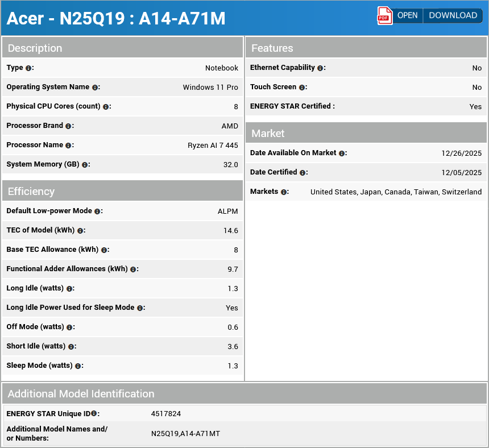Image resolution: width=489 pixels, height=448 pixels.
Task: Click info icon for Functional Adder Allowances
Action: click(133, 269)
